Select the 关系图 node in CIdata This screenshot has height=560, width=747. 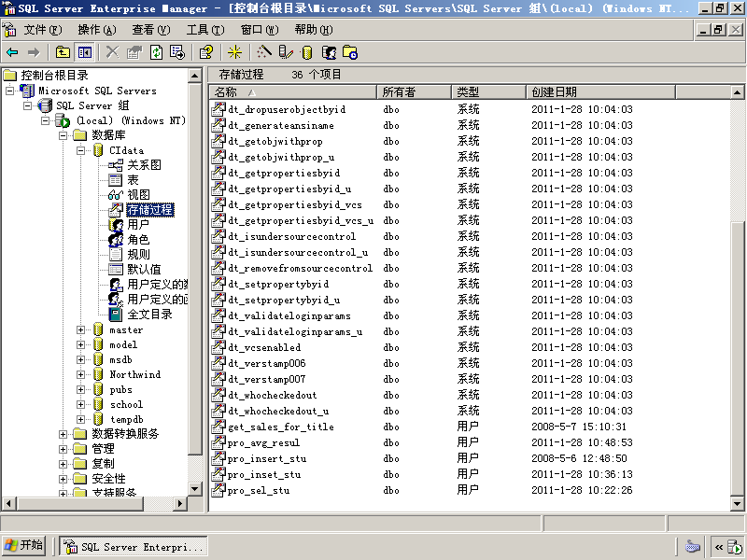145,165
